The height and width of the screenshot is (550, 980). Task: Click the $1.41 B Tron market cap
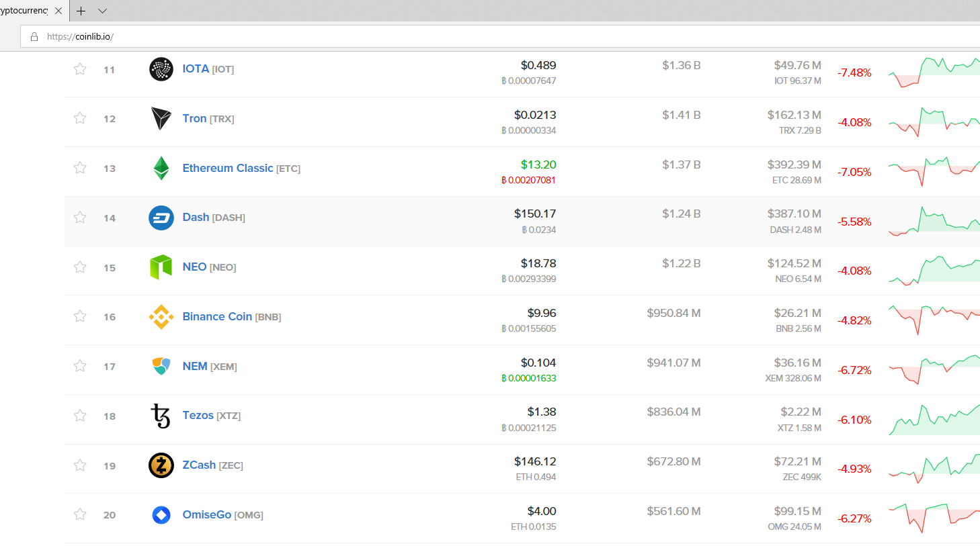tap(682, 115)
